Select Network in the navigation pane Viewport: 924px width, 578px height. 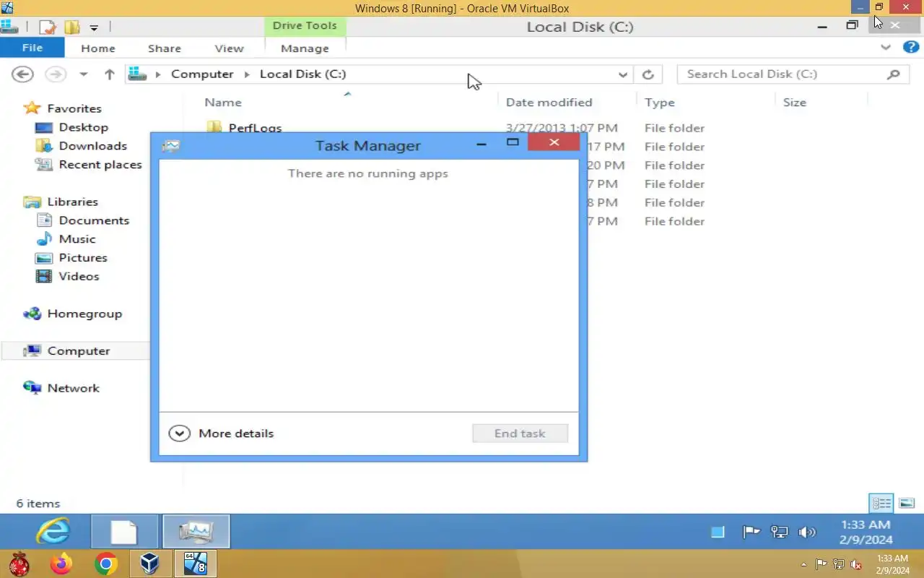coord(73,388)
